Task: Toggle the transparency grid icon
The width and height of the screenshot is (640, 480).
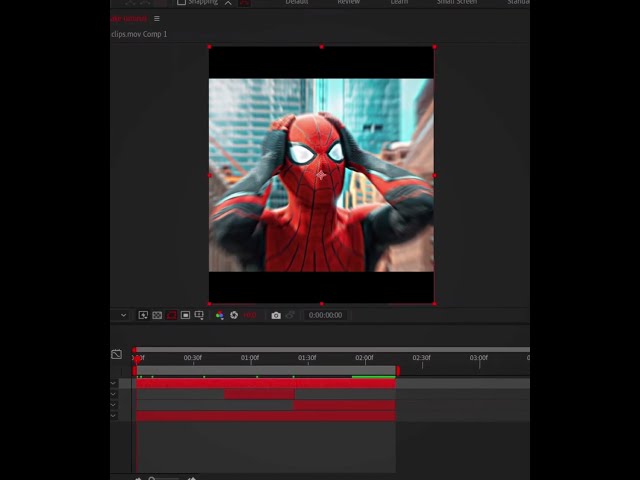Action: point(157,315)
